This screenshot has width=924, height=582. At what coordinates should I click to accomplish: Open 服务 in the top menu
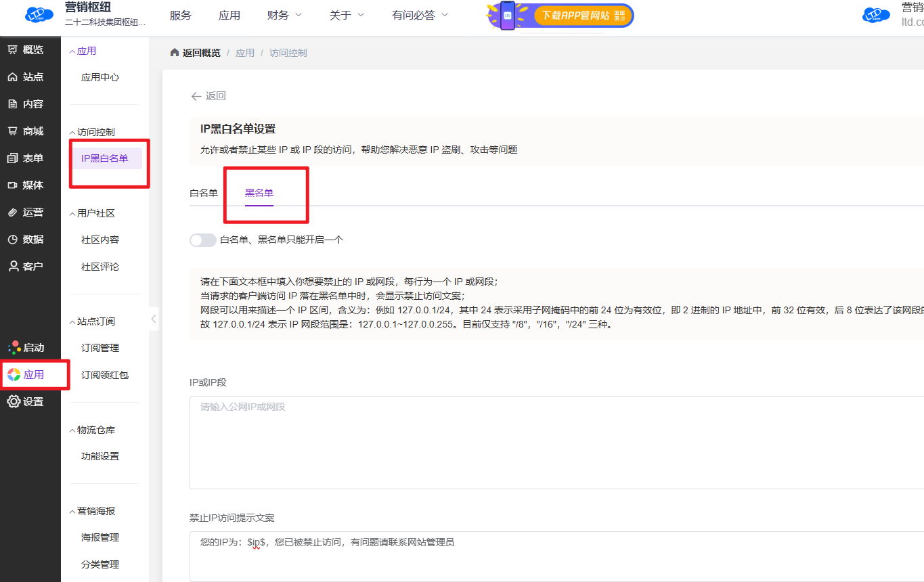181,15
